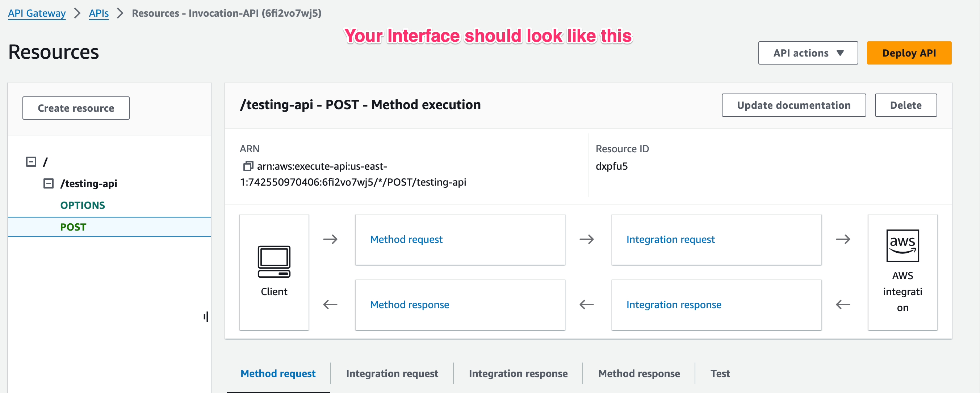
Task: Select the POST method in tree
Action: 73,227
